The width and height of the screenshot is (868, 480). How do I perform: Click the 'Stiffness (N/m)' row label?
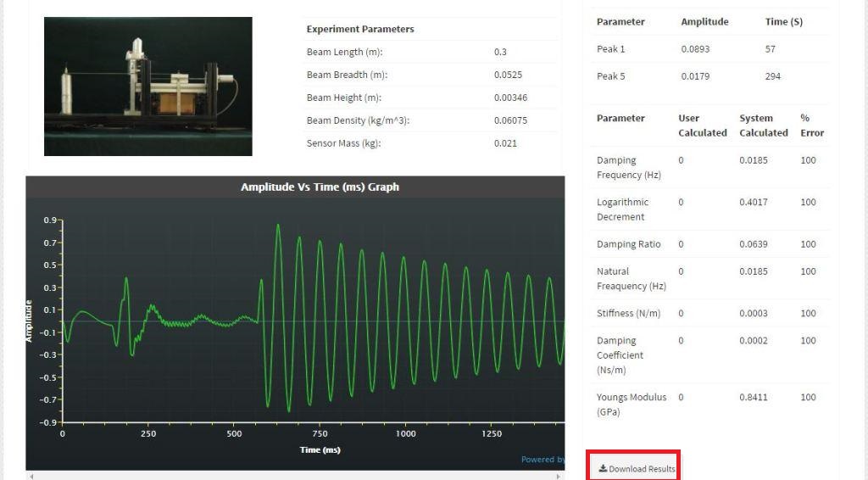pyautogui.click(x=628, y=313)
